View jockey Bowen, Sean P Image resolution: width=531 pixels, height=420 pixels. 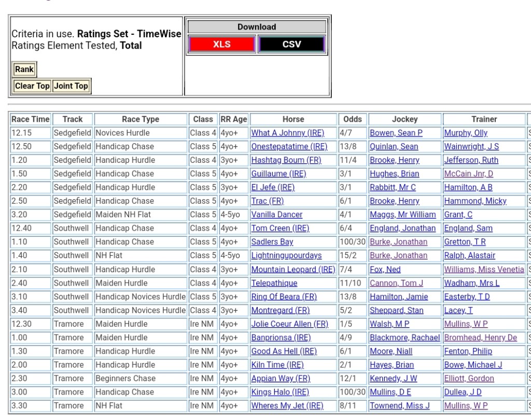coord(396,133)
